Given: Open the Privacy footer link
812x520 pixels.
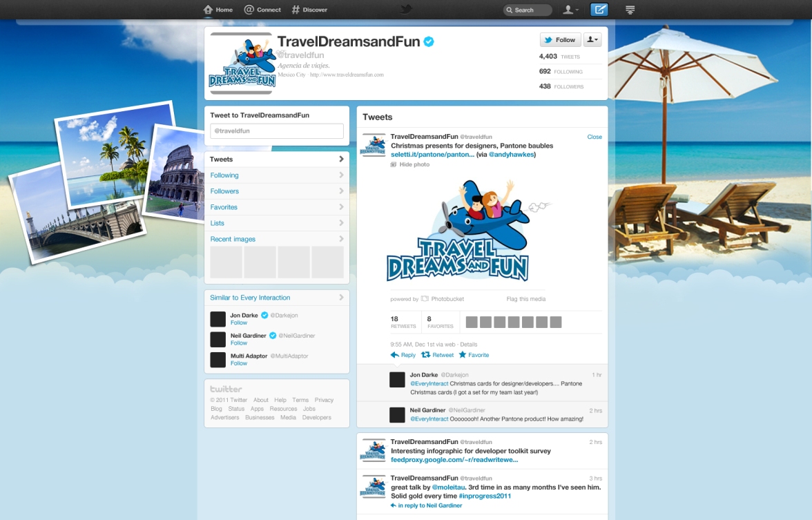Looking at the screenshot, I should (x=324, y=400).
